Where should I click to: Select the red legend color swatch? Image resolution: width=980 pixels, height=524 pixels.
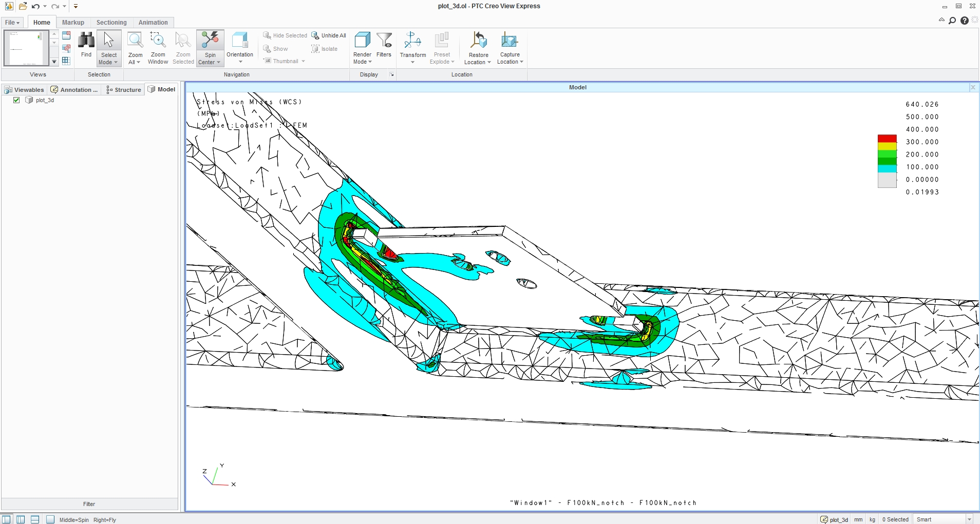tap(887, 138)
